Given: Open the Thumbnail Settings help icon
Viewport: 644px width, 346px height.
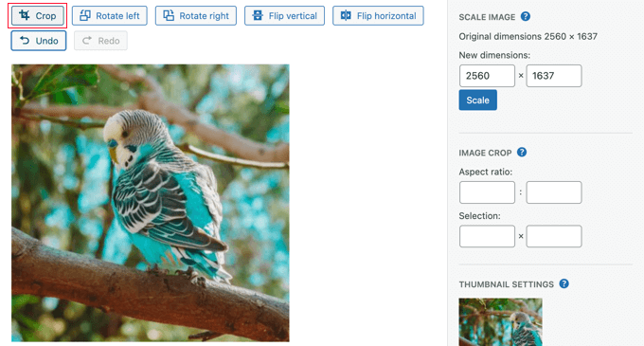Looking at the screenshot, I should click(x=563, y=284).
